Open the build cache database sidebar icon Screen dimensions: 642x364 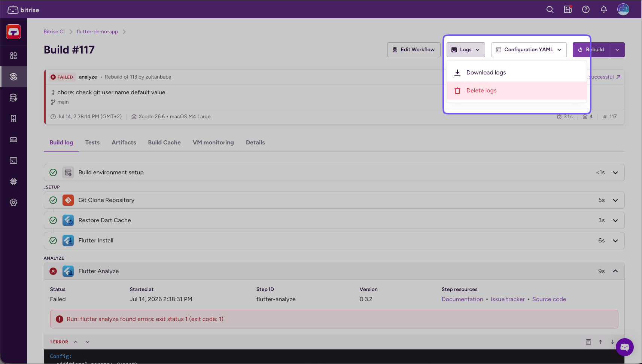click(13, 98)
